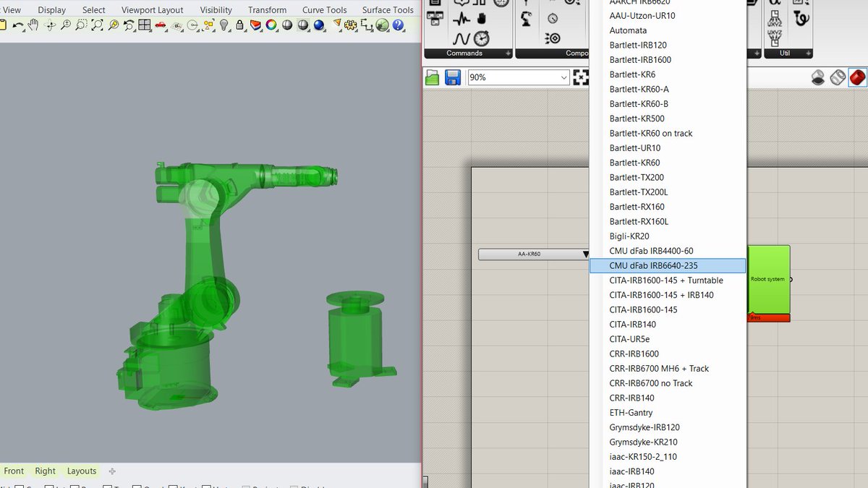Click the Grasshopper open file folder icon
This screenshot has height=488, width=868.
tap(432, 77)
